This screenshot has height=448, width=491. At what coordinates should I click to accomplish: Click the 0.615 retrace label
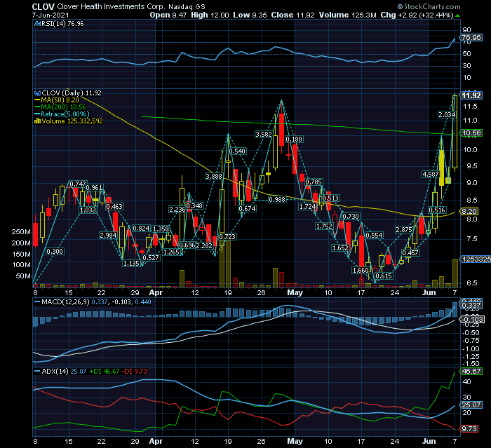pyautogui.click(x=384, y=276)
